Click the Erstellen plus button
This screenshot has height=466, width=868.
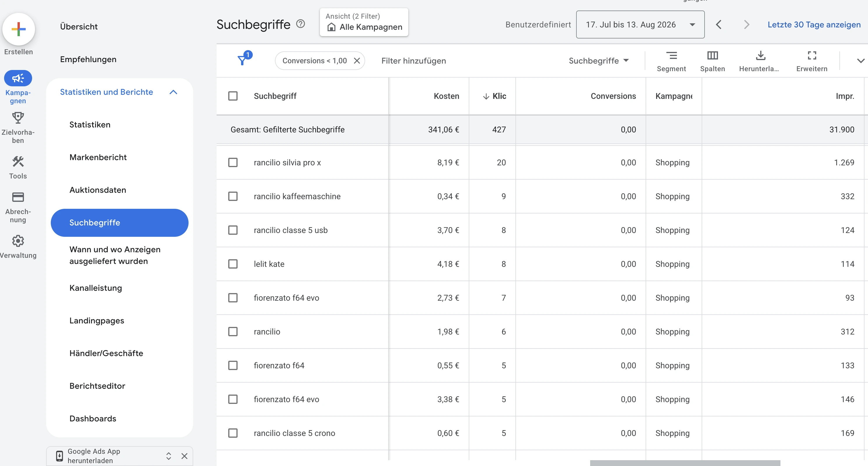click(18, 29)
